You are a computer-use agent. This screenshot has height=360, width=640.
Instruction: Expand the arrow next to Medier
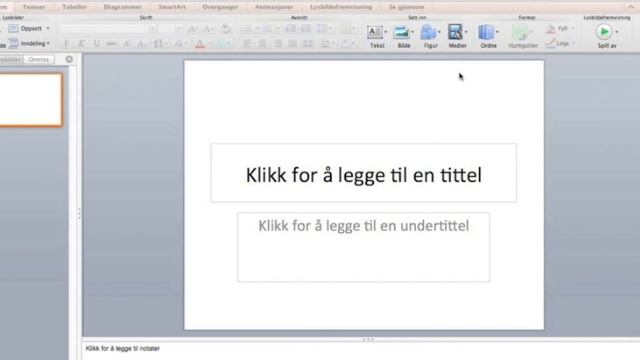click(466, 32)
